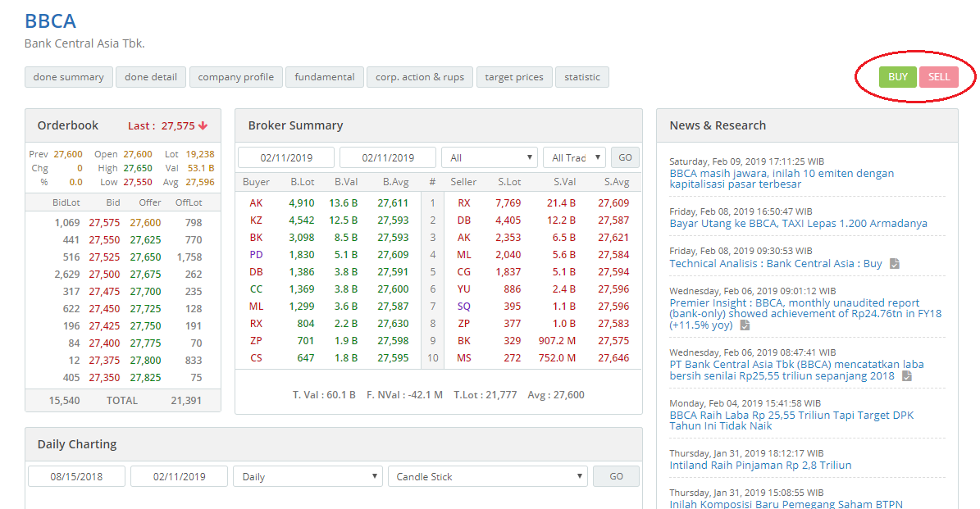
Task: Click the S.Avg column header
Action: click(616, 182)
